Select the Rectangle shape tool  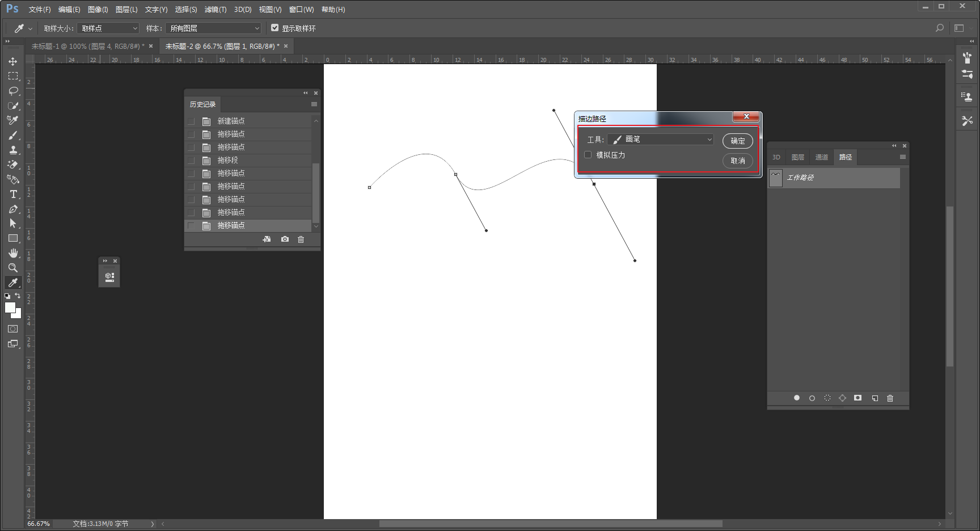[12, 238]
